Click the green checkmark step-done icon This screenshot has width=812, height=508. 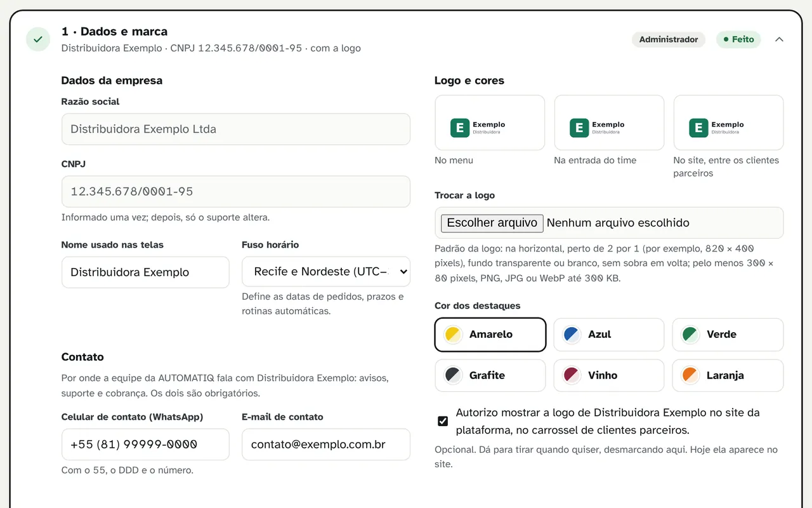tap(38, 39)
